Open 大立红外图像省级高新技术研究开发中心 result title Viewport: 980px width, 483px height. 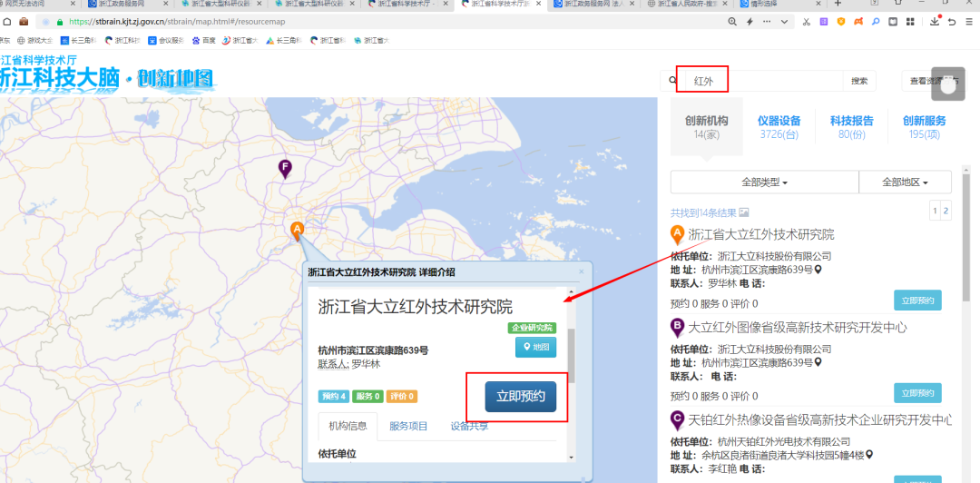[x=798, y=328]
